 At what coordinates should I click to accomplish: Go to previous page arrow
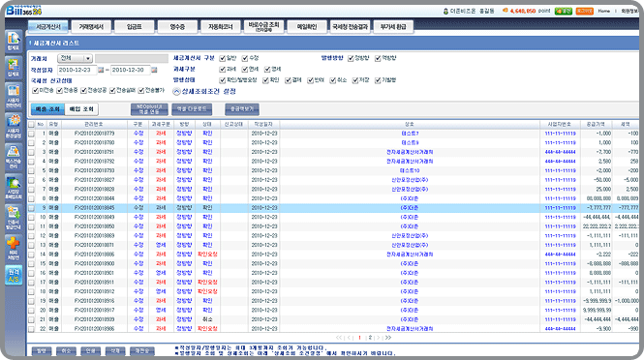[x=349, y=338]
